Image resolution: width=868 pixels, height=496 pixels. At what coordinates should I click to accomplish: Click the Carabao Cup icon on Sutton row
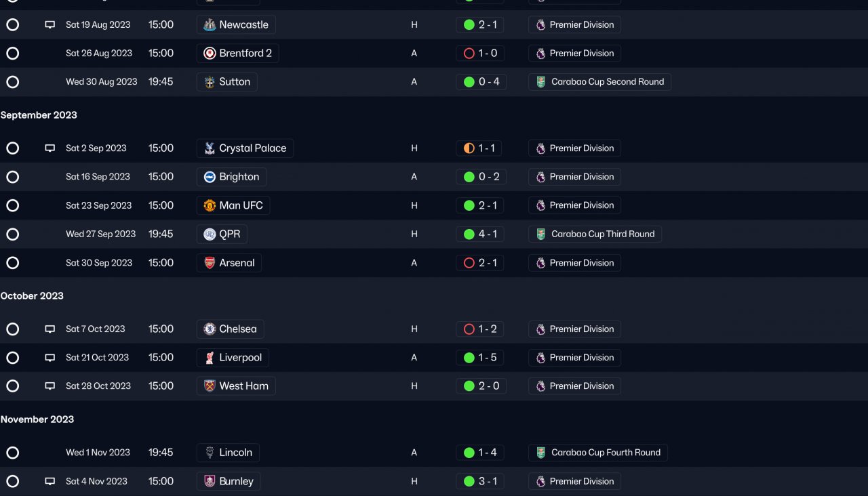[540, 82]
